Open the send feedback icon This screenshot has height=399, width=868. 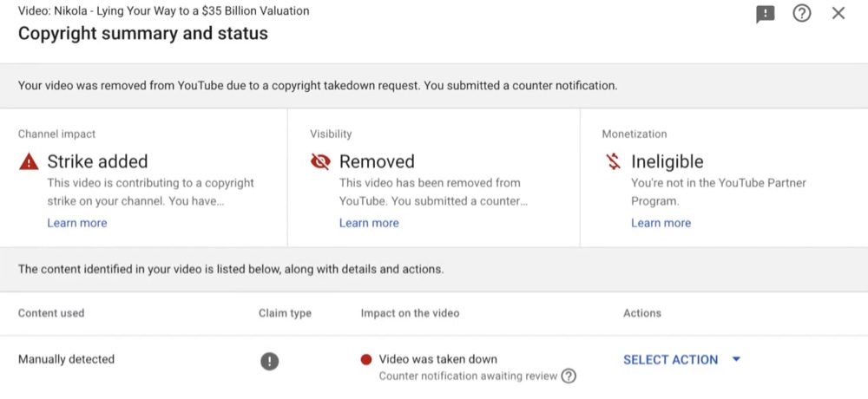tap(765, 14)
